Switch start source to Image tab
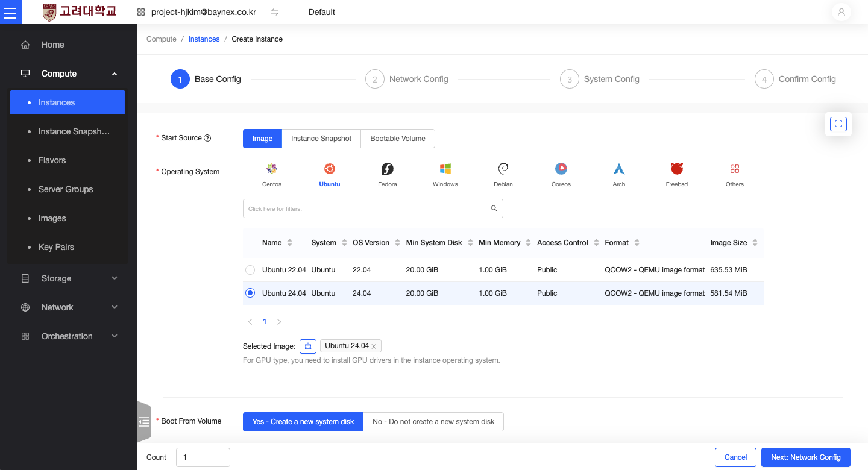This screenshot has width=868, height=470. (x=262, y=139)
